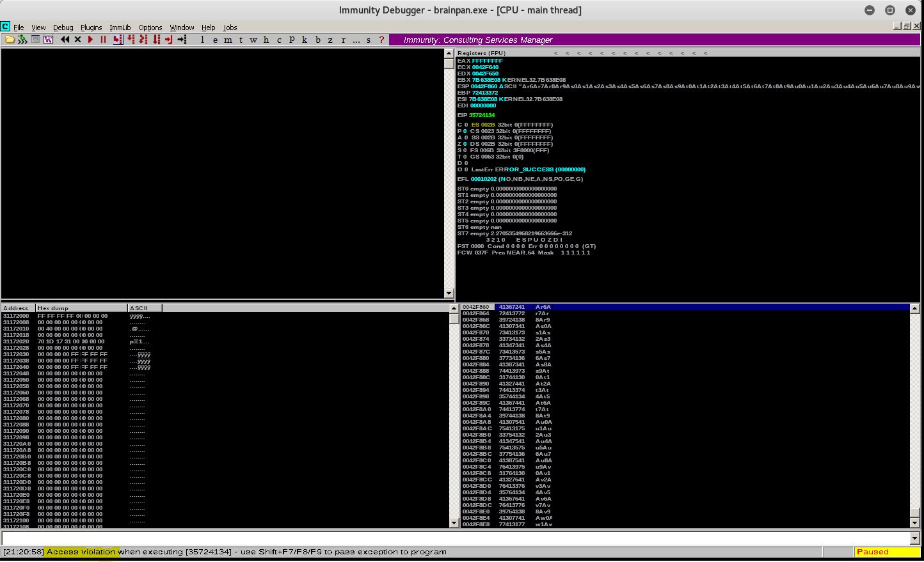Click the Trace over toolbar icon
This screenshot has width=924, height=562.
click(x=156, y=40)
